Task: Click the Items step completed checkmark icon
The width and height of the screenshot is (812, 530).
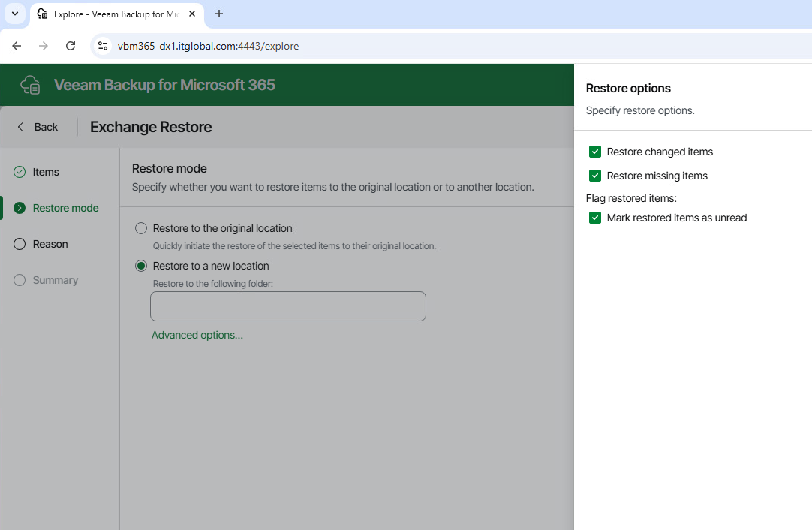Action: (20, 172)
